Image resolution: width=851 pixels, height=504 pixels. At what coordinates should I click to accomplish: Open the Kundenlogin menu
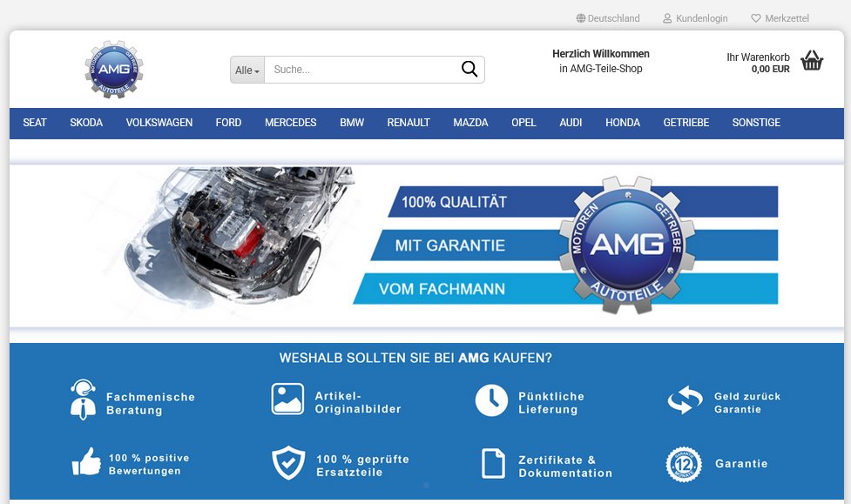point(695,18)
